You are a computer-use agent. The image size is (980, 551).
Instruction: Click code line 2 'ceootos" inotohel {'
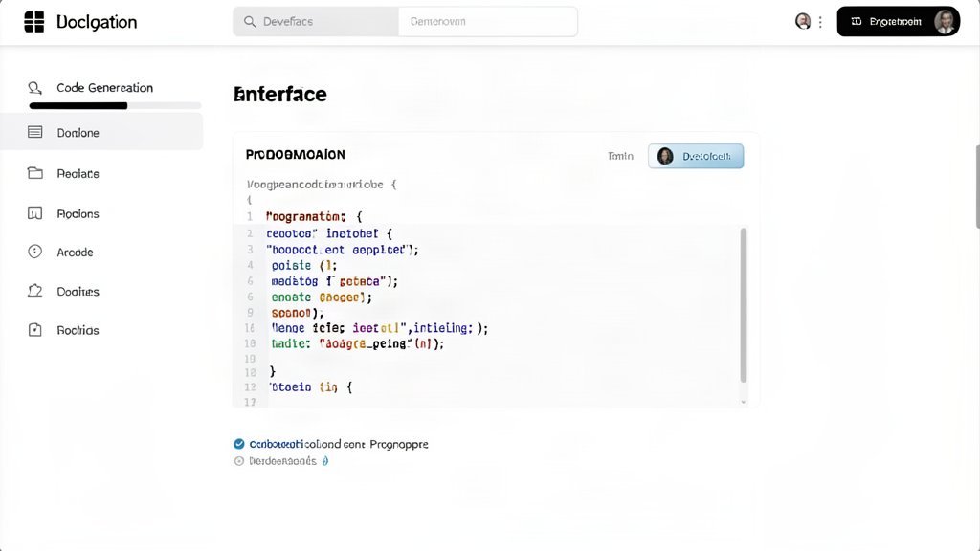click(x=329, y=233)
